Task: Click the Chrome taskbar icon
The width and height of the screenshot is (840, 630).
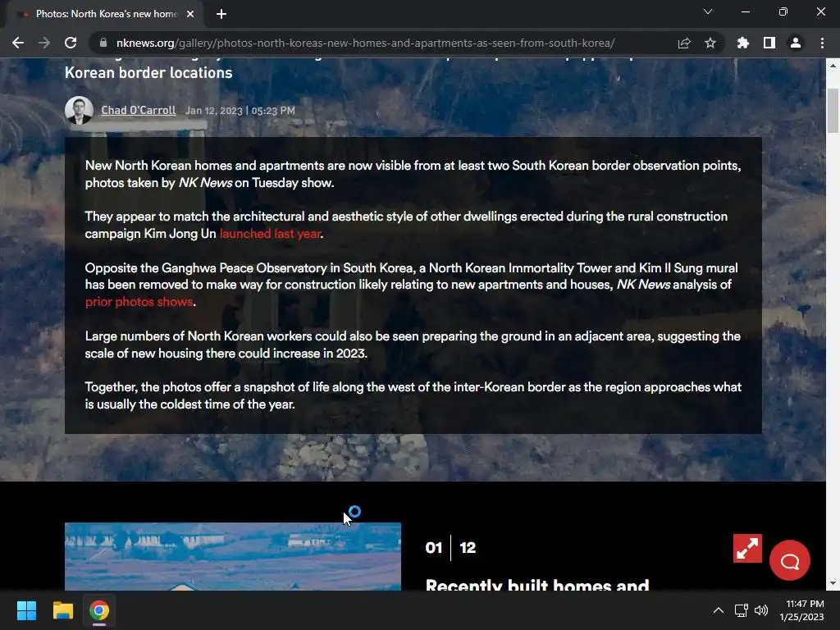Action: [99, 610]
